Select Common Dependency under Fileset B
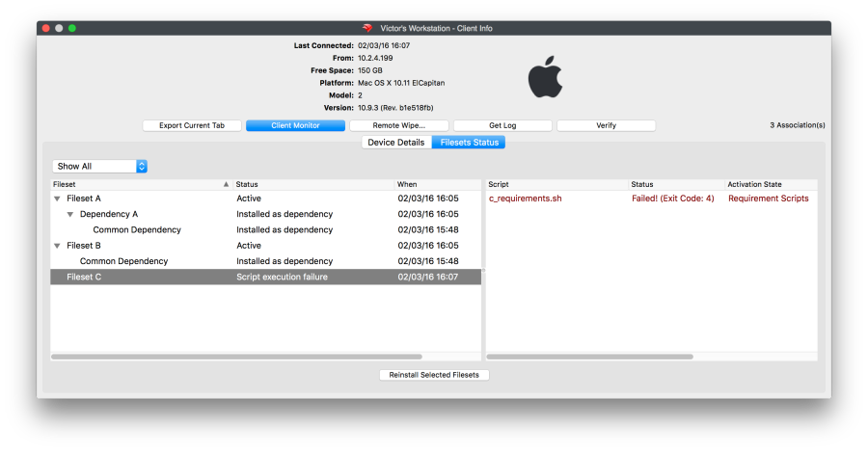This screenshot has height=451, width=868. (266, 261)
